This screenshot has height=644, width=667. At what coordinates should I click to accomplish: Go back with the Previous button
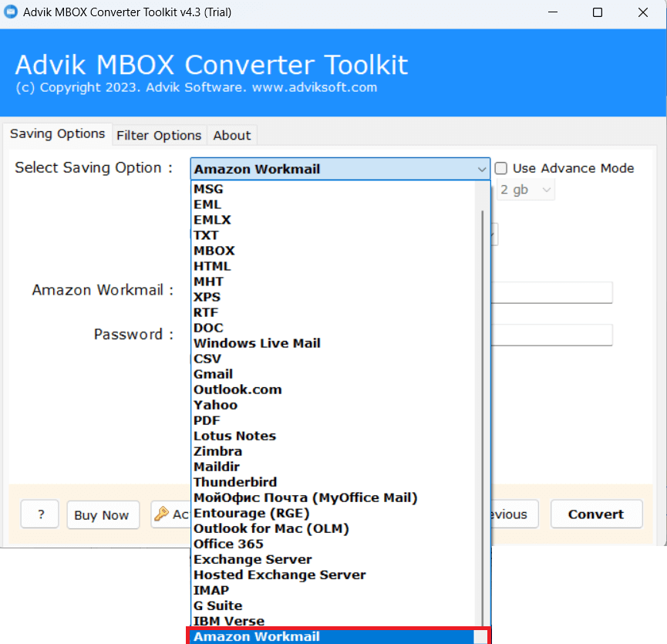(514, 514)
